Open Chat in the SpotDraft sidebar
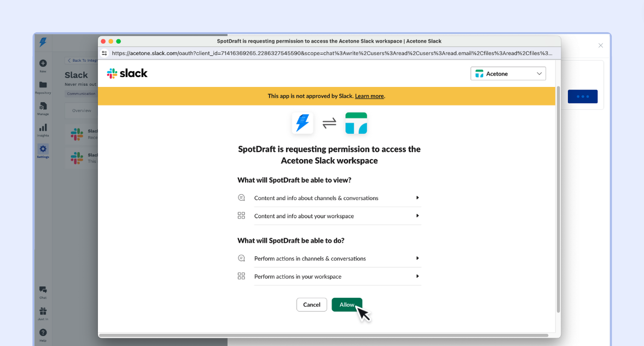Screen dimensions: 644x346 (43, 292)
